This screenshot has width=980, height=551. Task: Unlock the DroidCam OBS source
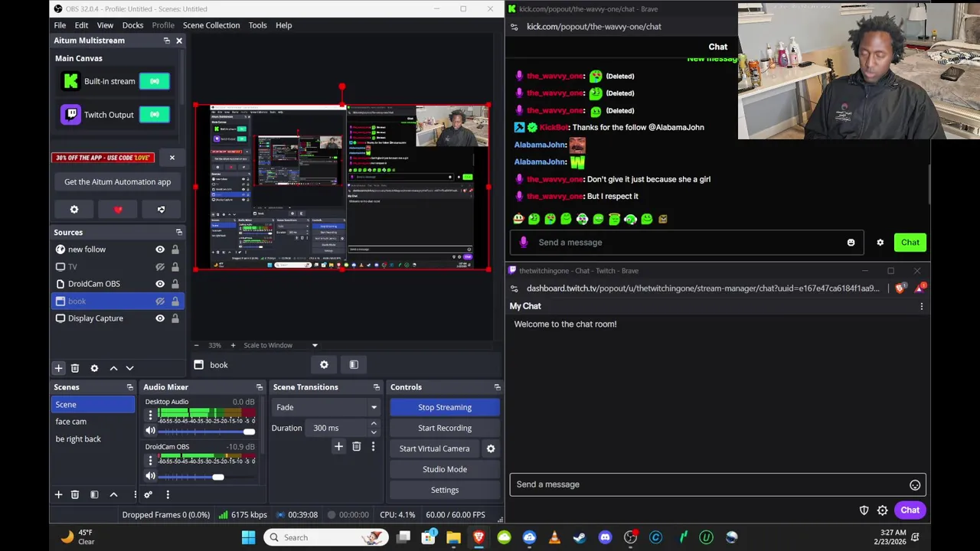pos(175,284)
